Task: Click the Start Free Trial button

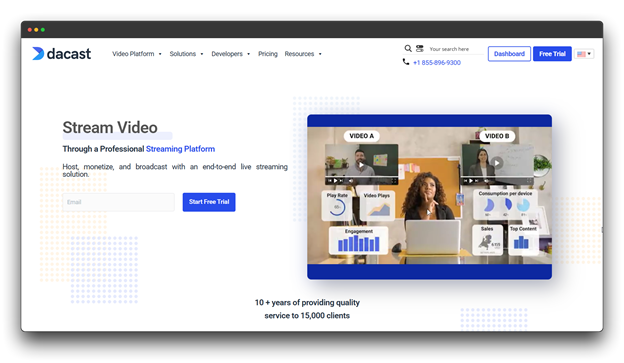Action: pos(209,202)
